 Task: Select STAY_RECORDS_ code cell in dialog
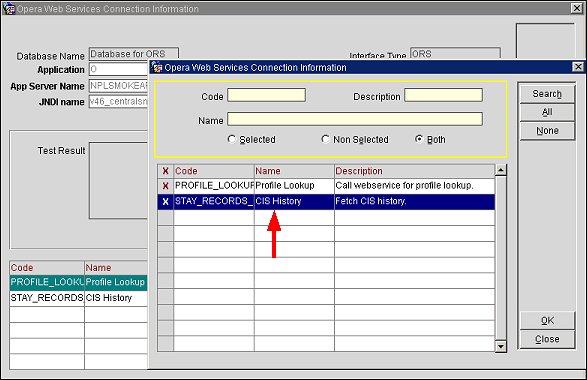tap(214, 202)
